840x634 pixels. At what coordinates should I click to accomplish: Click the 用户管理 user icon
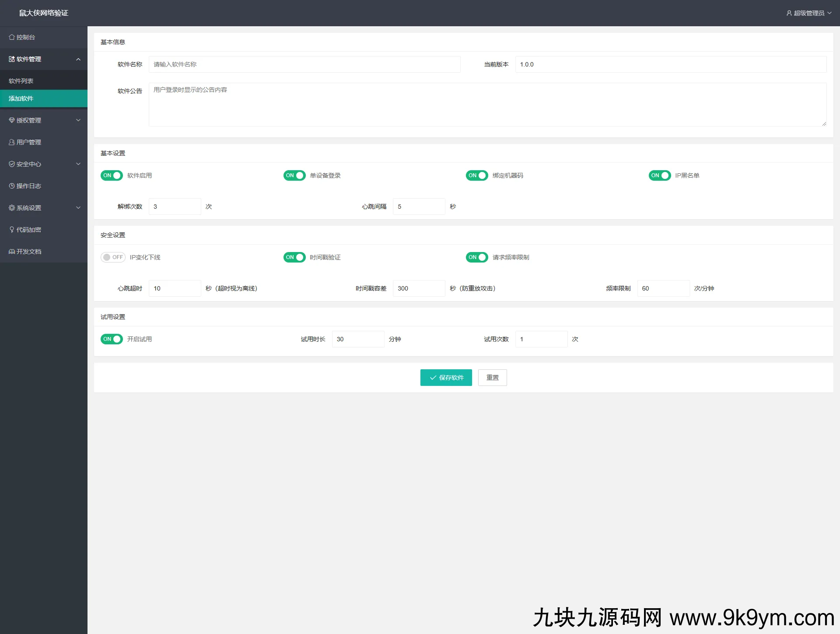(12, 142)
